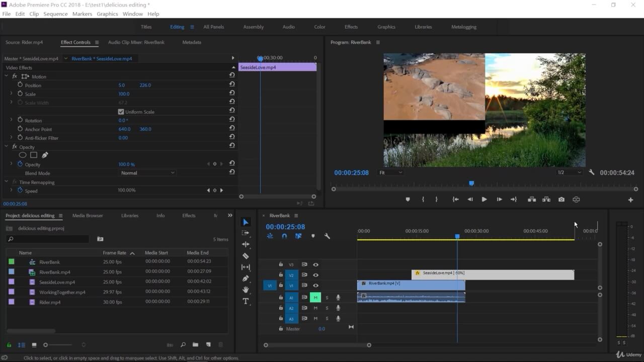The width and height of the screenshot is (644, 362).
Task: Select the Razor tool
Action: click(x=246, y=256)
